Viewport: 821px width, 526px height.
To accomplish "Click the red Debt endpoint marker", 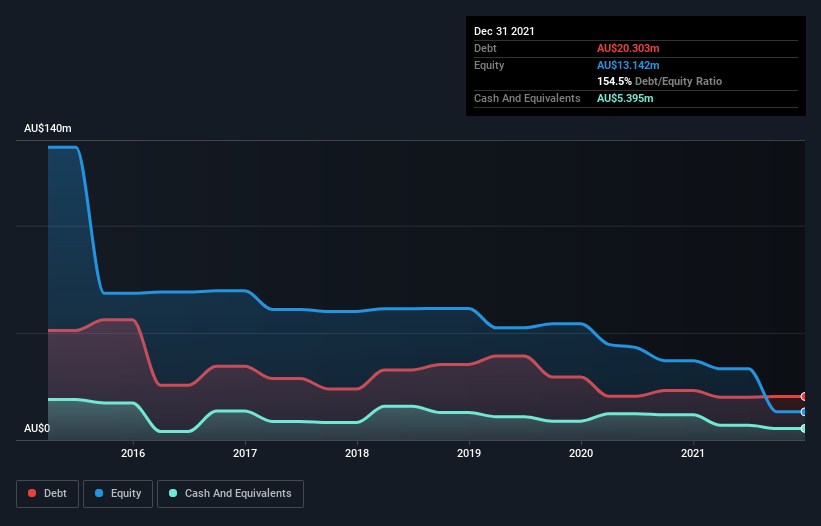I will 804,397.
